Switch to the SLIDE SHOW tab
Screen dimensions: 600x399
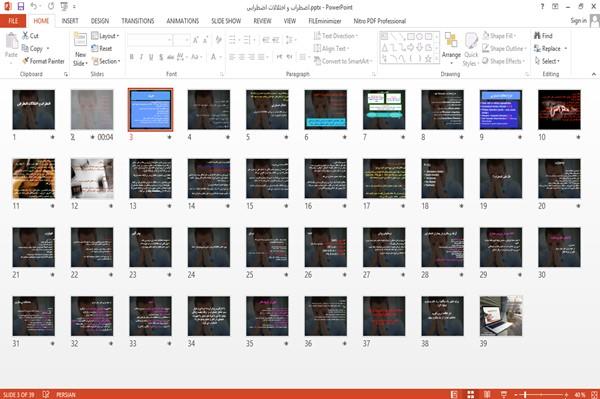click(226, 21)
